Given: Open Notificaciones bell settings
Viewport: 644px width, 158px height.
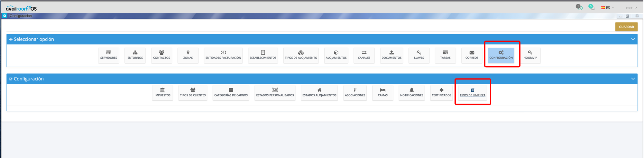Looking at the screenshot, I should coord(411,93).
